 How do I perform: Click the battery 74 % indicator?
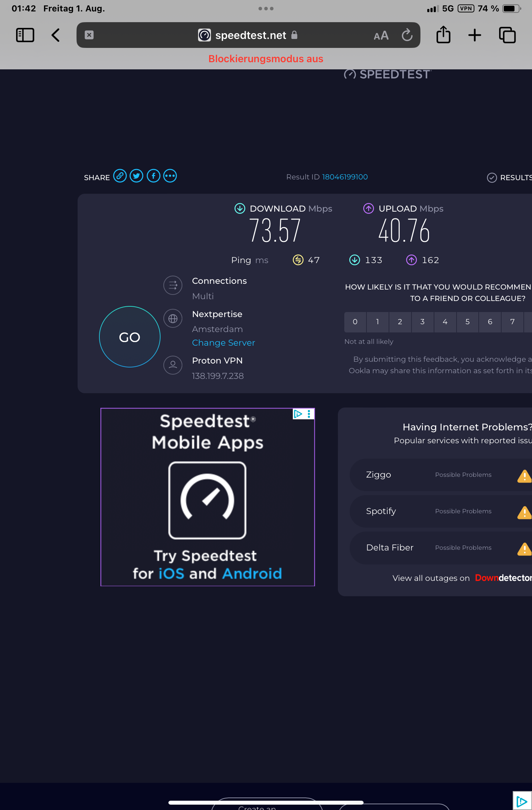click(x=499, y=9)
